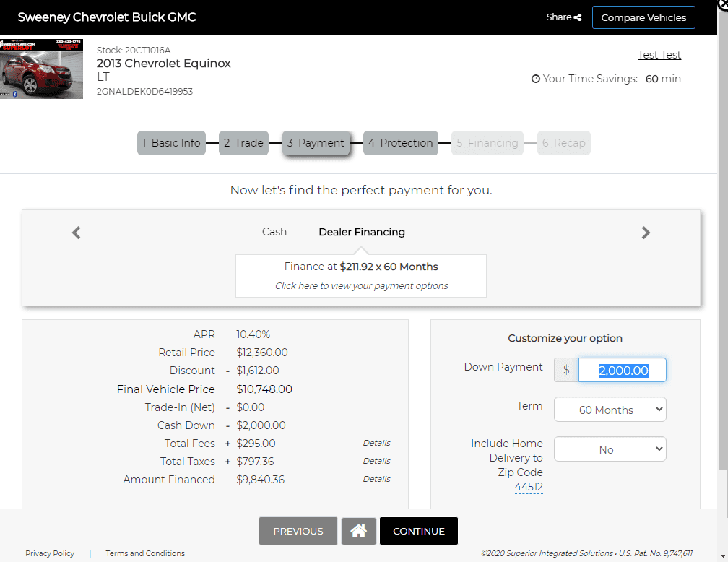This screenshot has height=562, width=728.
Task: Click the Discount $1,612.00 value
Action: 258,371
